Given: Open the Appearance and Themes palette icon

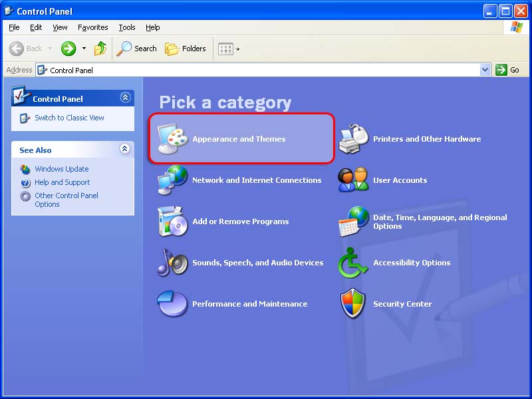Looking at the screenshot, I should pyautogui.click(x=172, y=138).
